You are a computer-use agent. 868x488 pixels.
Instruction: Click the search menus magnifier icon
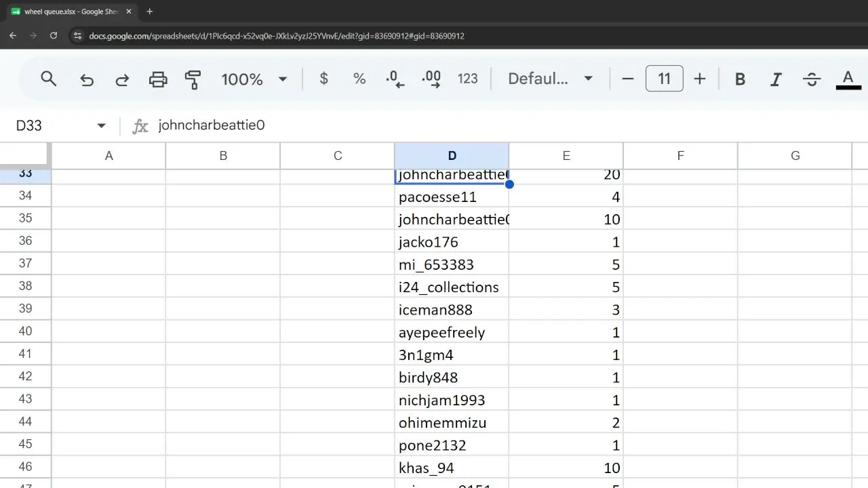48,79
